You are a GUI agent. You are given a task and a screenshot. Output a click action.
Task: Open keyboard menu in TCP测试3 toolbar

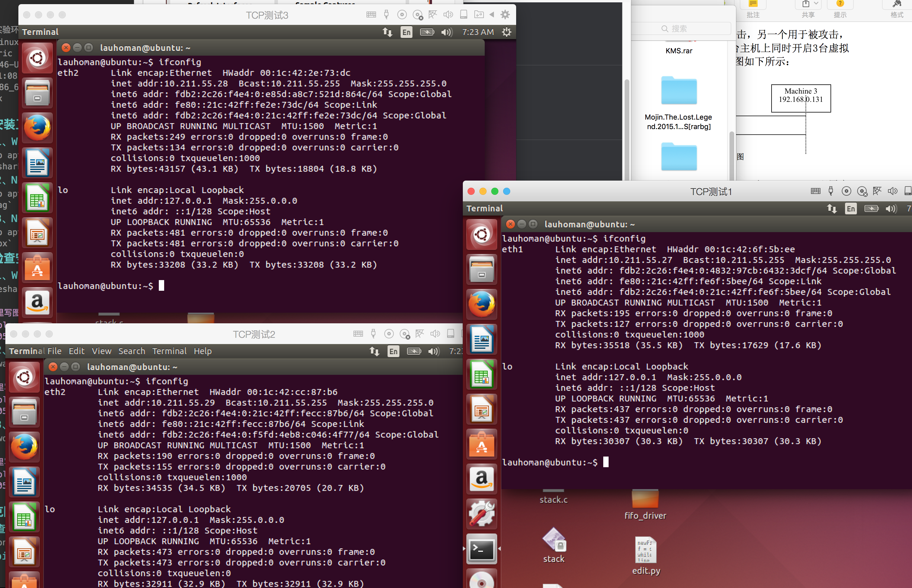(x=371, y=15)
